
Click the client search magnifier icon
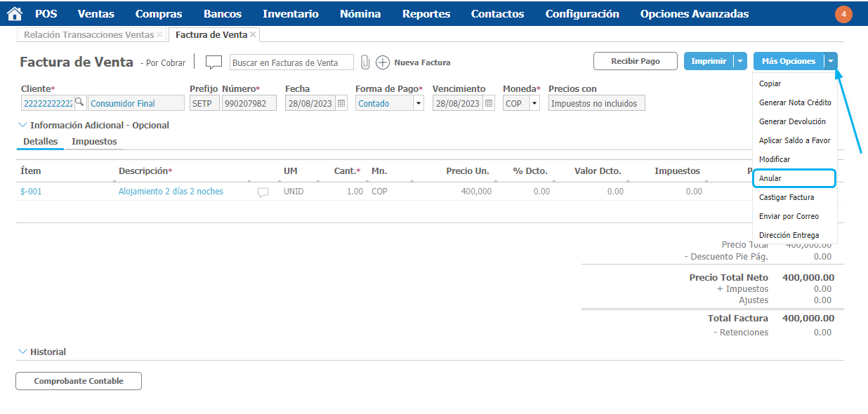[79, 102]
